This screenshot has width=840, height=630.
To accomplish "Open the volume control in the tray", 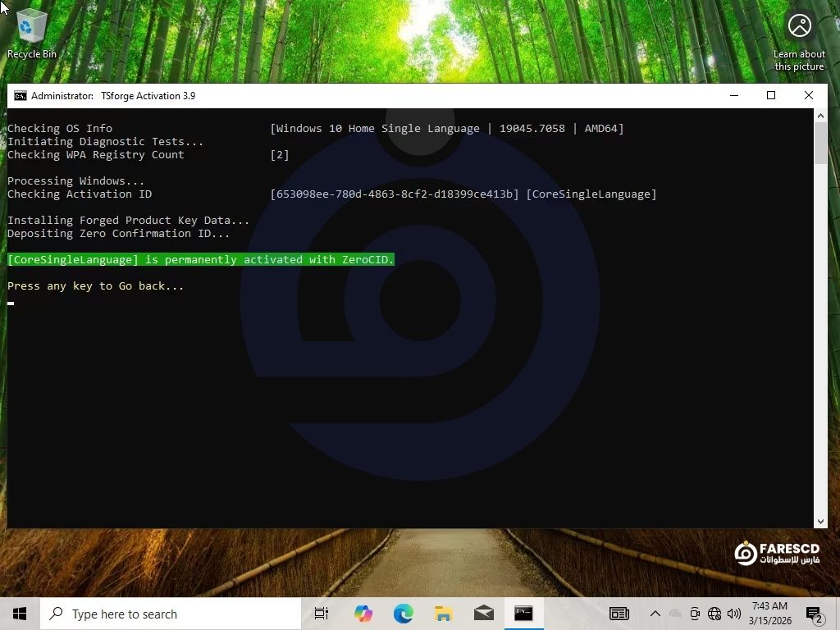I will tap(733, 614).
